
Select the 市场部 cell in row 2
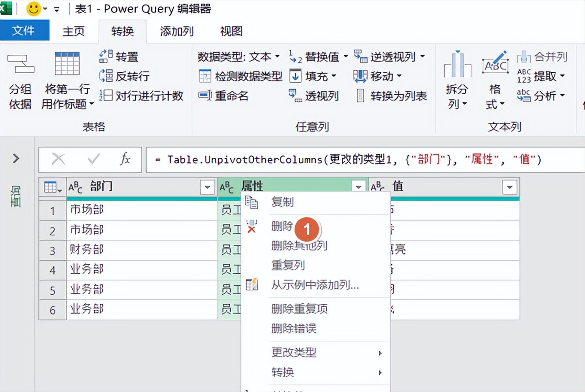(x=142, y=230)
